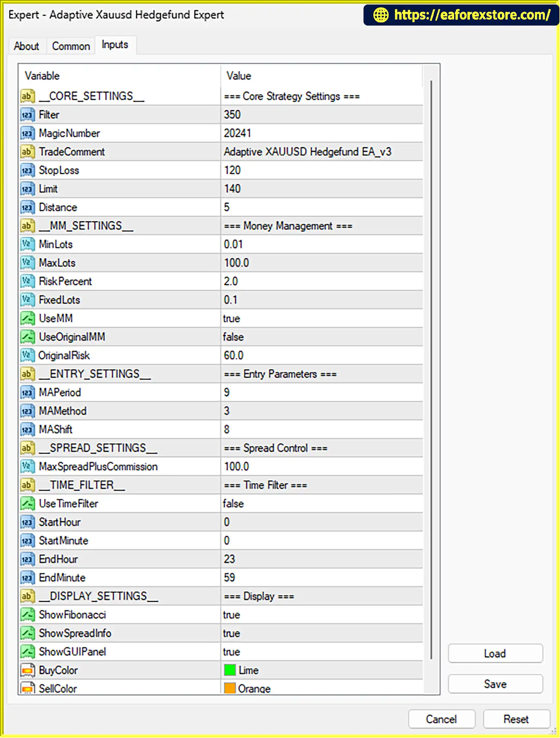The width and height of the screenshot is (560, 738).
Task: Select the UseTimeFilter value false
Action: (x=233, y=504)
